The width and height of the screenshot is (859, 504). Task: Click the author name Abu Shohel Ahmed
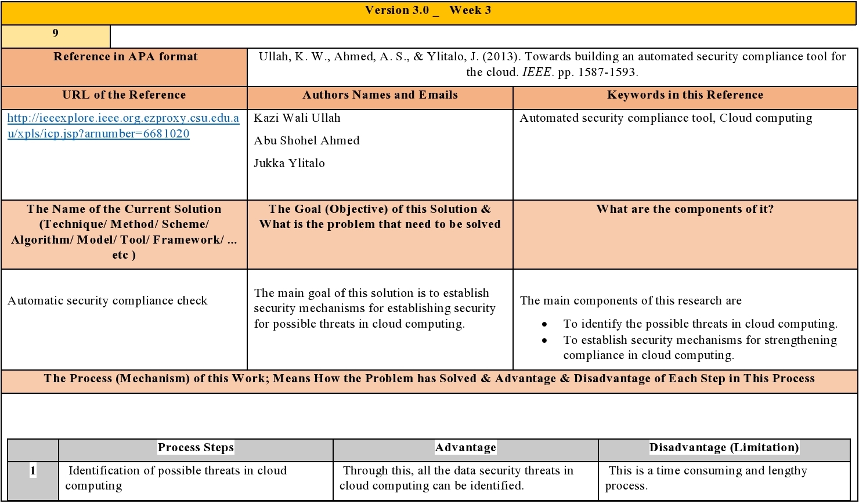point(306,140)
